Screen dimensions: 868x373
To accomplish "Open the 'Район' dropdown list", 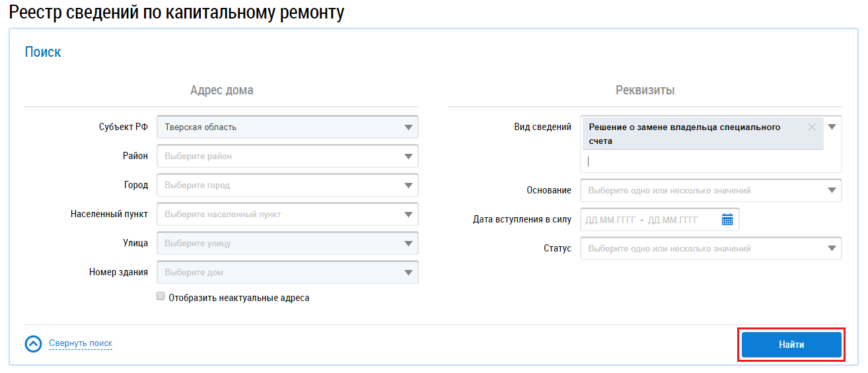I will pos(408,156).
